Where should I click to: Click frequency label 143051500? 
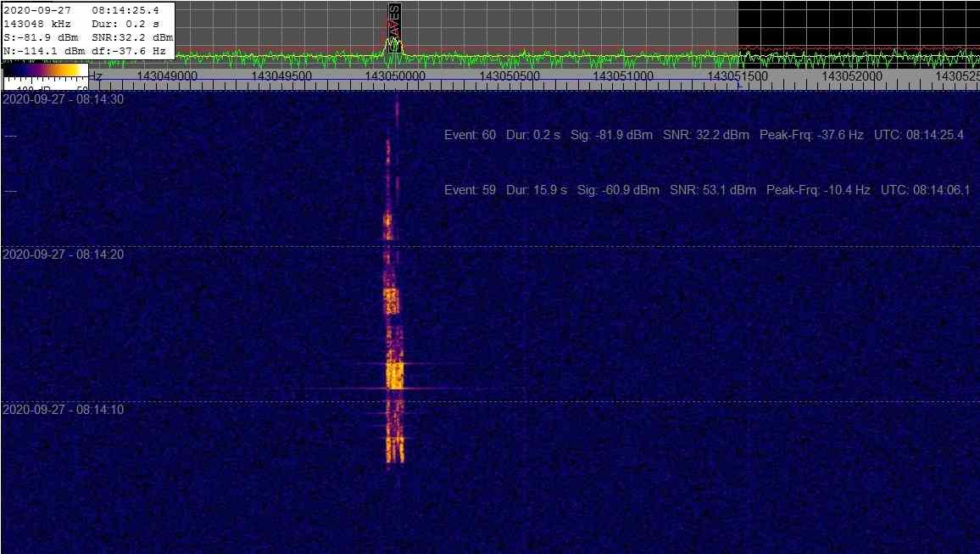738,76
